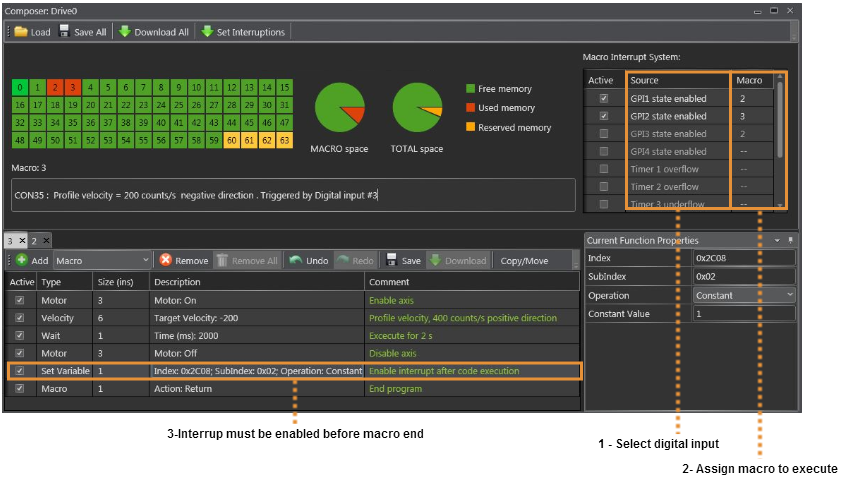Screen dimensions: 858x496
Task: Uncheck GPI1 state enabled Active checkbox
Action: click(603, 99)
